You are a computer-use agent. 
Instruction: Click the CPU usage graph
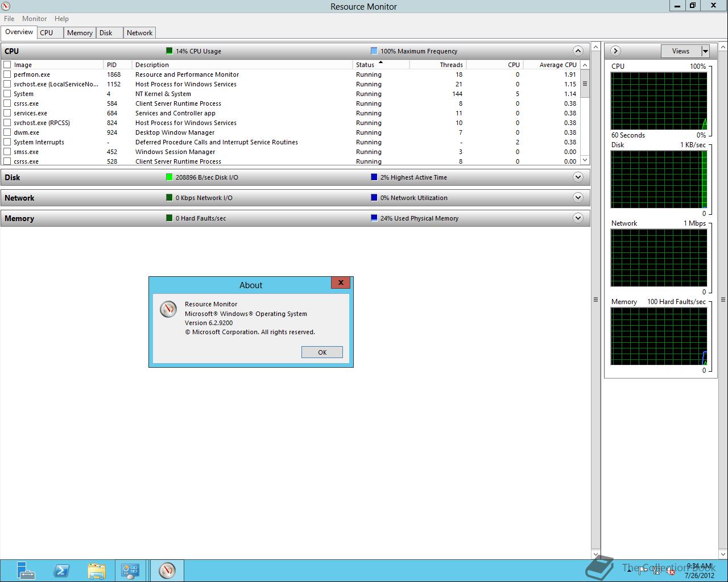click(659, 101)
